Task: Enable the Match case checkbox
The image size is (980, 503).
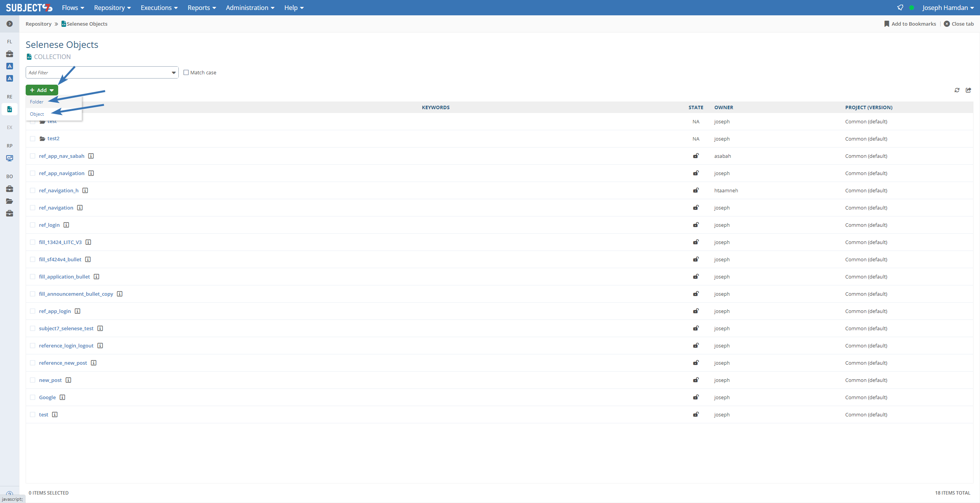Action: coord(186,72)
